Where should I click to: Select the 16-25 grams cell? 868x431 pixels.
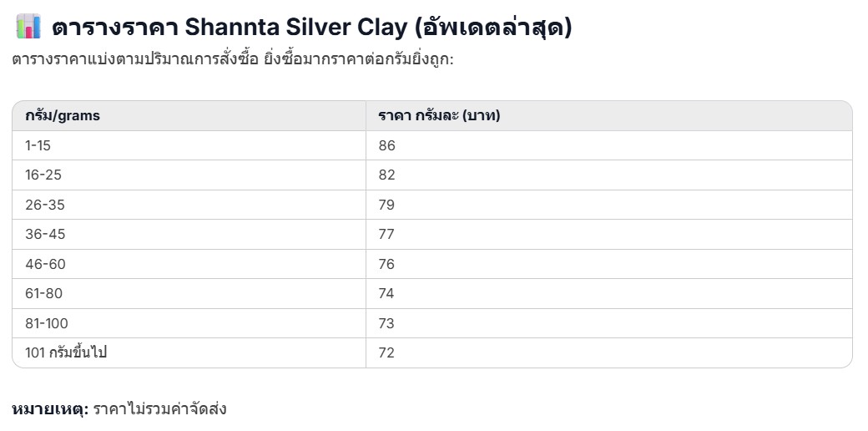coord(43,175)
